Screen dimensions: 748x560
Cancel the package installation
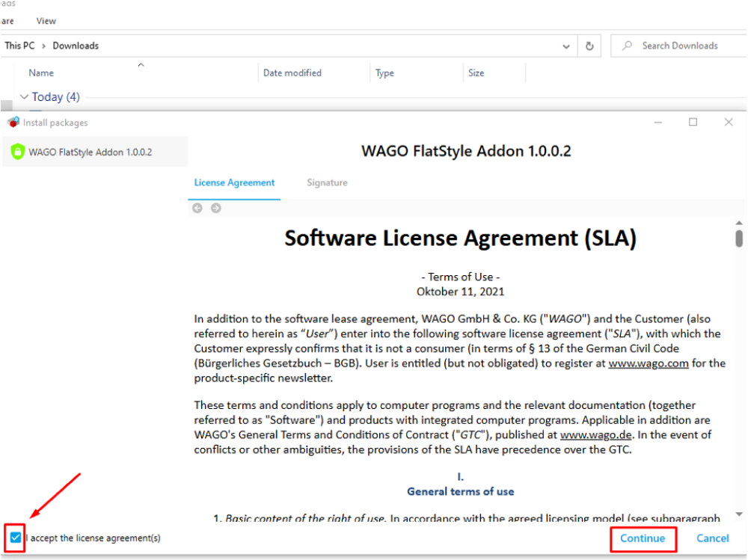pyautogui.click(x=712, y=538)
